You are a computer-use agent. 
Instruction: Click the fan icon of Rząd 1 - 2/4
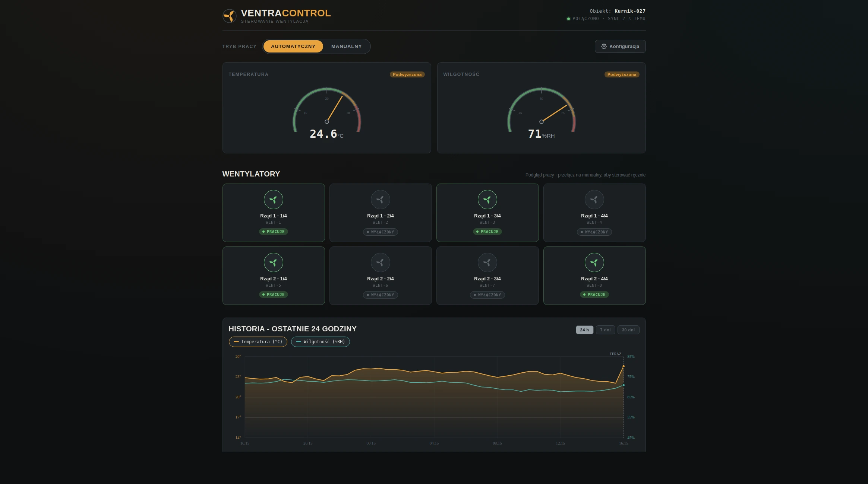click(380, 200)
